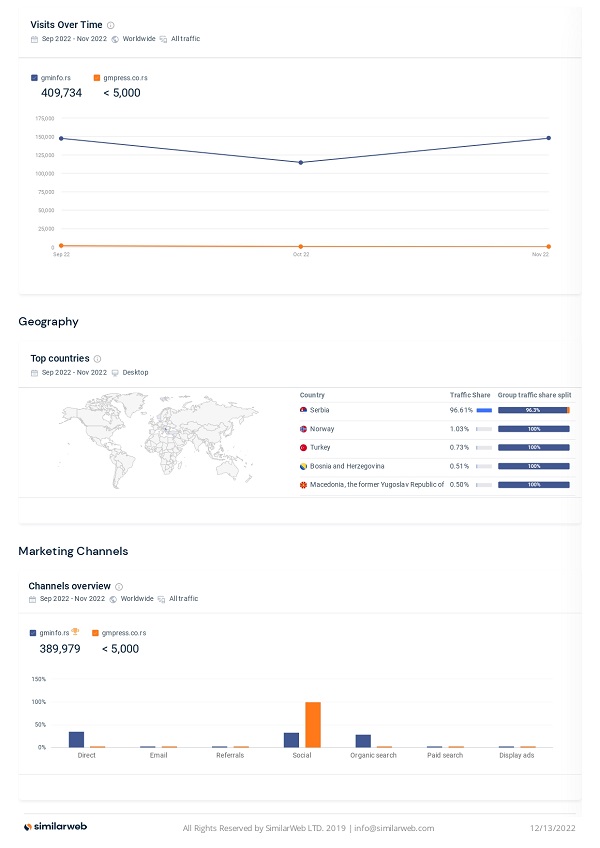600x848 pixels.
Task: Click the Bosnia and Herzegovina flag icon
Action: click(304, 466)
